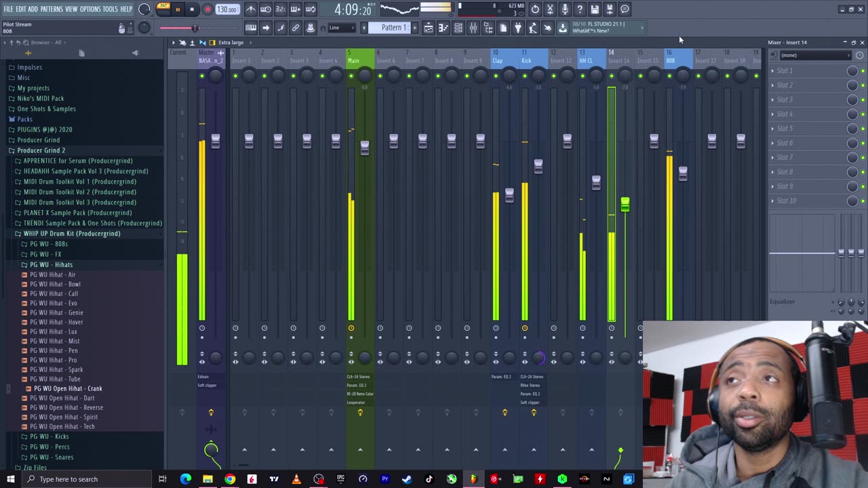
Task: Expand the Impulses folder
Action: click(29, 67)
